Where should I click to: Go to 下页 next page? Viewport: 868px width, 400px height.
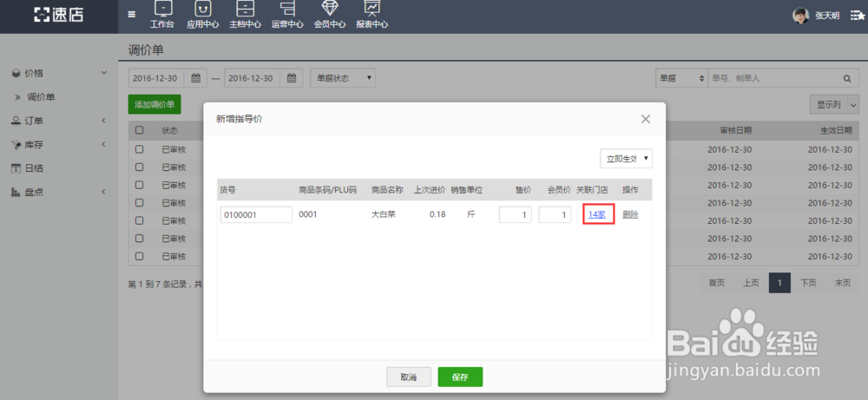[x=808, y=283]
